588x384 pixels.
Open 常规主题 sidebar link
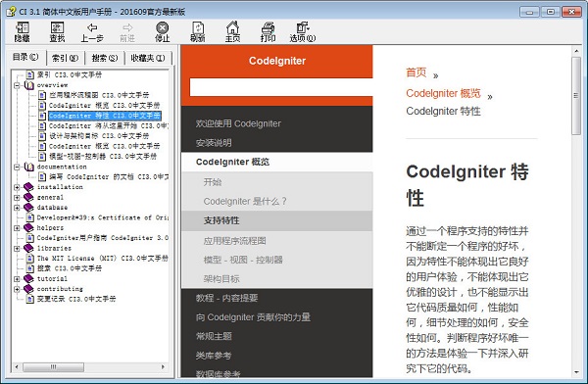214,336
